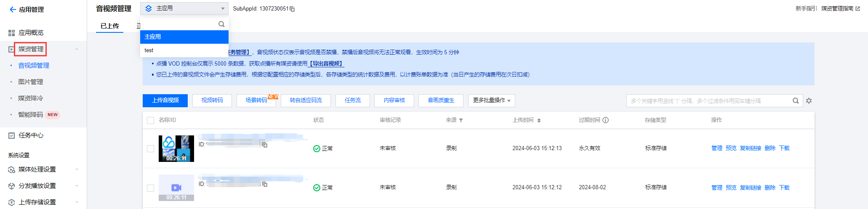Filter by 来源 using the funnel icon
This screenshot has height=209, width=868.
461,120
